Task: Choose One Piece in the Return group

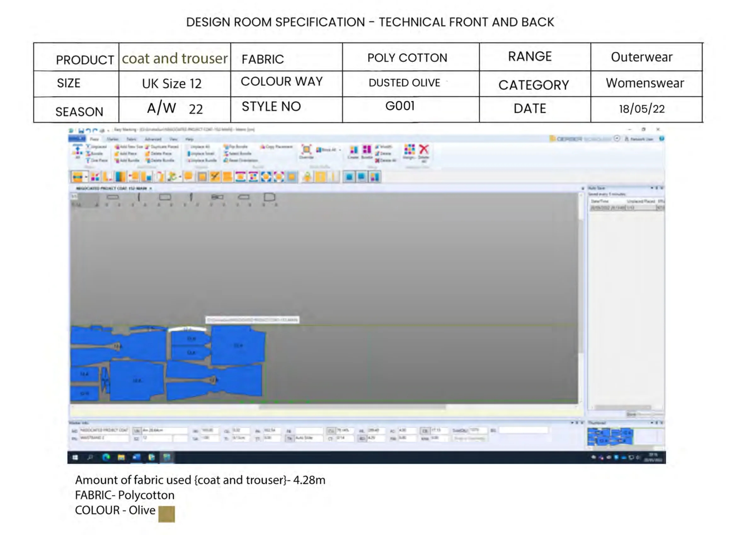Action: pos(97,160)
